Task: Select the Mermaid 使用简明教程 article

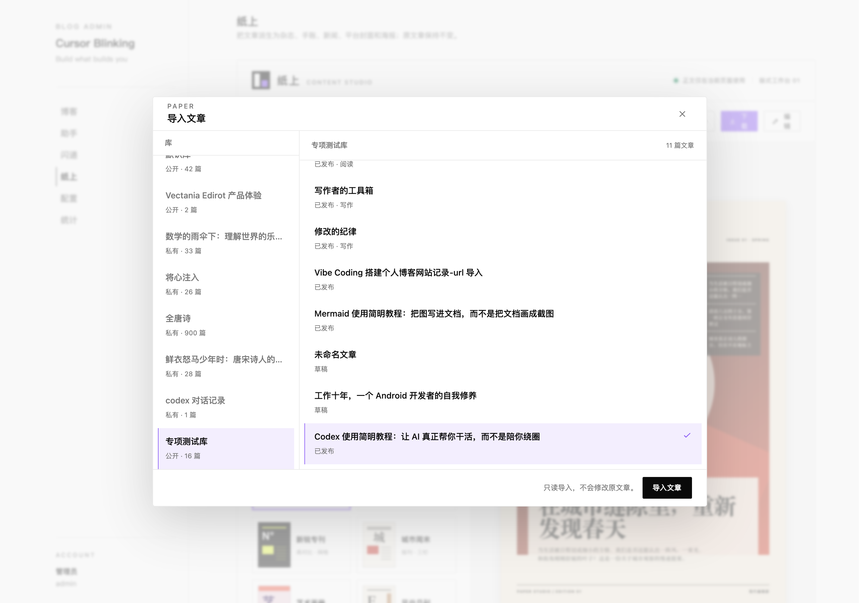Action: [x=503, y=320]
